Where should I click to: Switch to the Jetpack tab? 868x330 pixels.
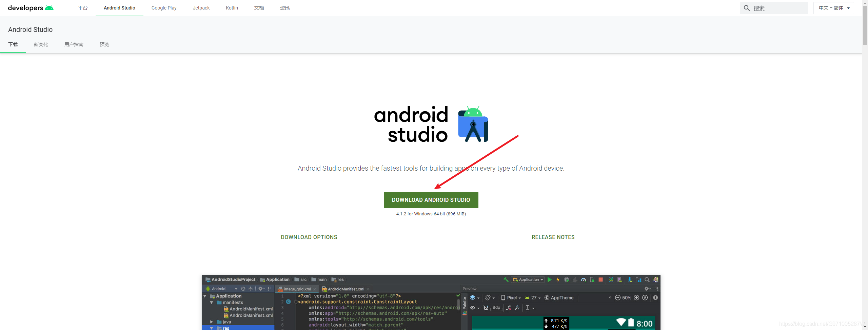[x=201, y=8]
